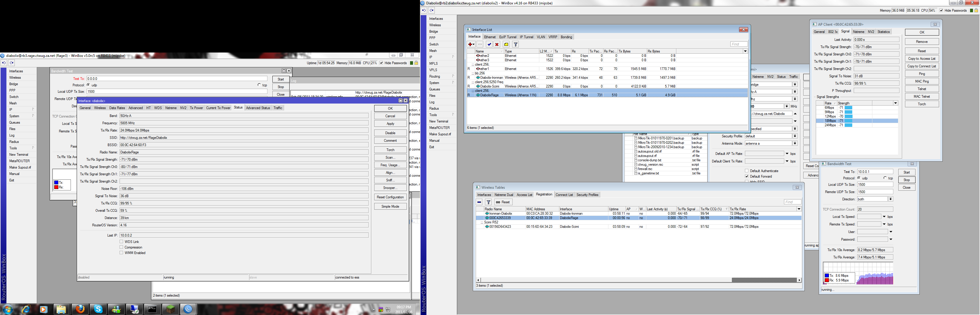Click the blue Tx legend swatch in right Bandwidth Test

826,275
